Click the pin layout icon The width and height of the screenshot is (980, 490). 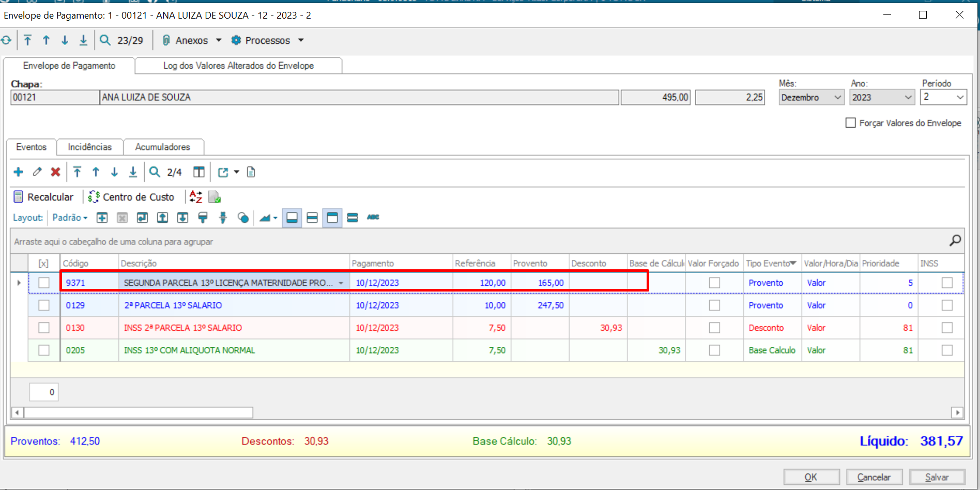(223, 218)
